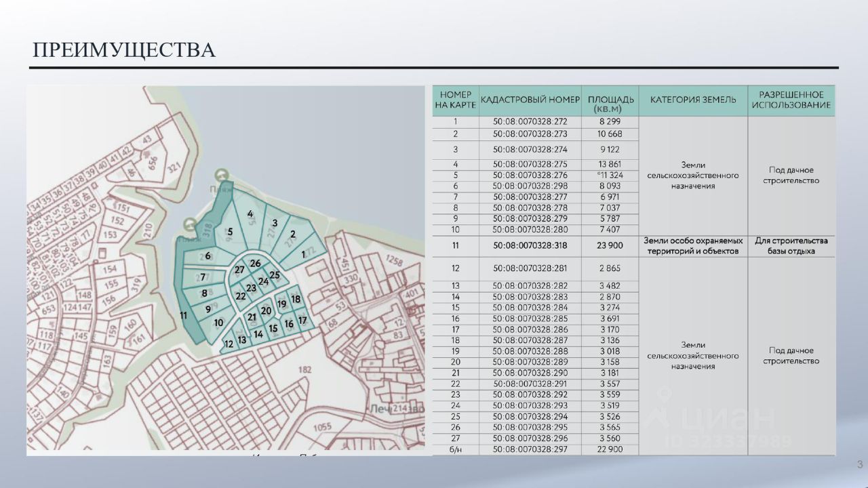Click the cell 50:08:0070328:274
The width and height of the screenshot is (868, 488).
coord(530,149)
